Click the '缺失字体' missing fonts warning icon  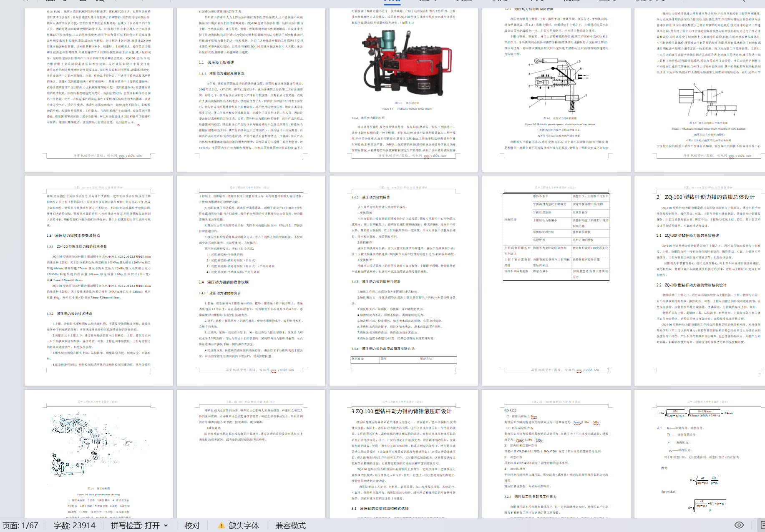[221, 526]
